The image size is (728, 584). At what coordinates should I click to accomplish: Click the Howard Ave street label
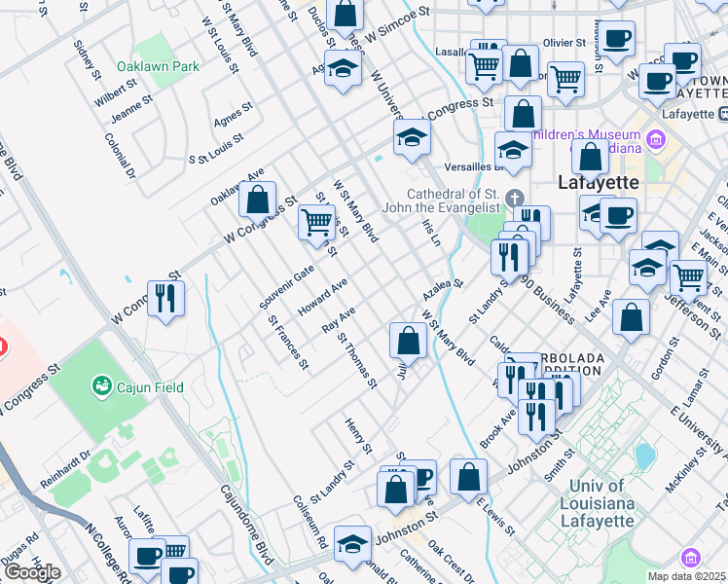click(x=323, y=298)
